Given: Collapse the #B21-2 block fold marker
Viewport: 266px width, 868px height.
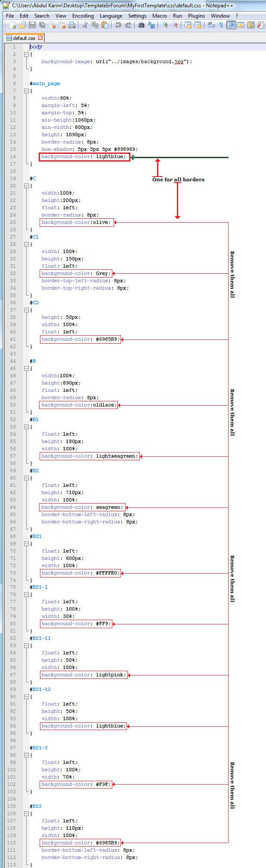Looking at the screenshot, I should pos(26,755).
